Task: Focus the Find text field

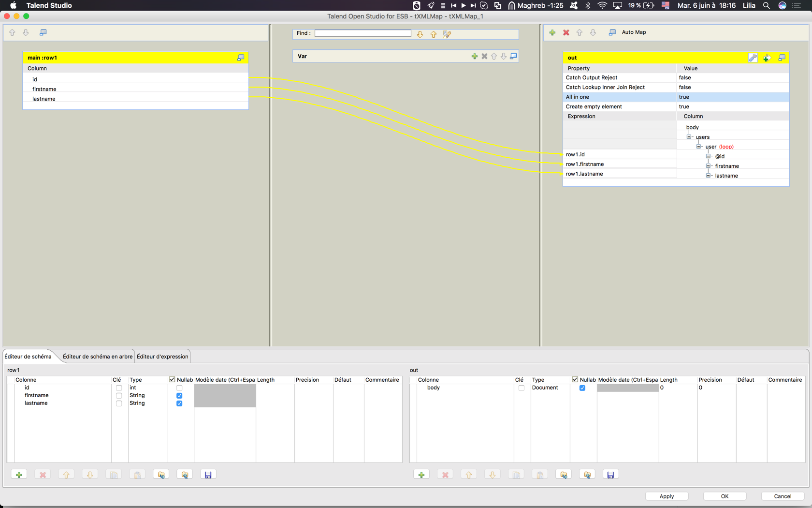Action: click(363, 33)
